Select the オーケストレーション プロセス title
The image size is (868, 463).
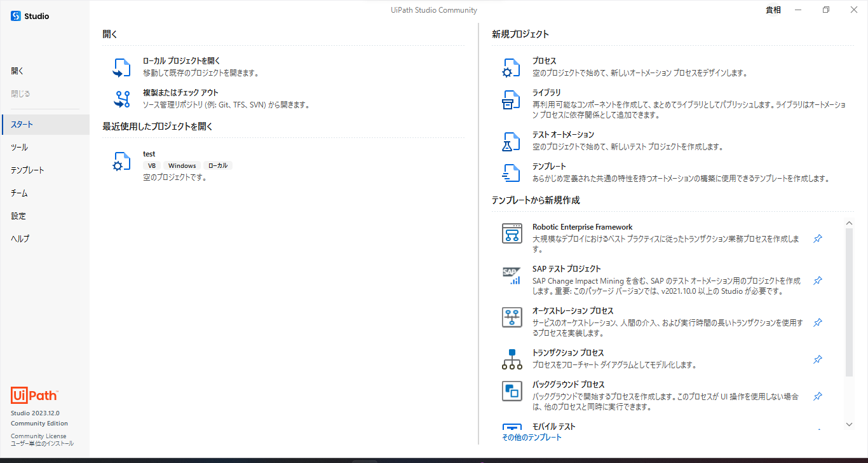[573, 311]
